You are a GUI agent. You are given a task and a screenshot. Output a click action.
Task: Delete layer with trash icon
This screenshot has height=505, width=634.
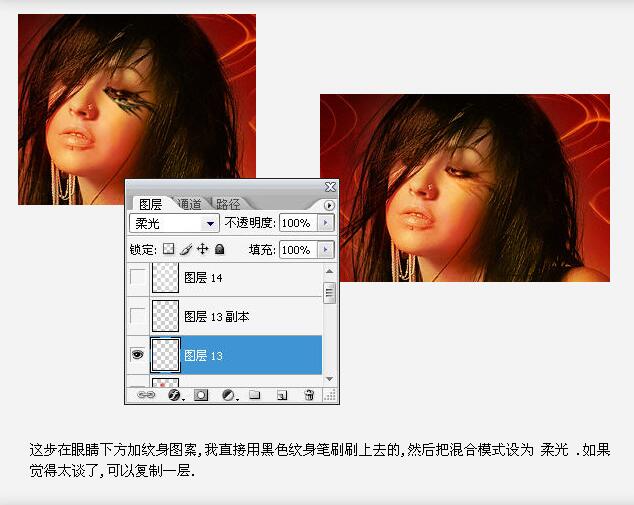point(309,395)
